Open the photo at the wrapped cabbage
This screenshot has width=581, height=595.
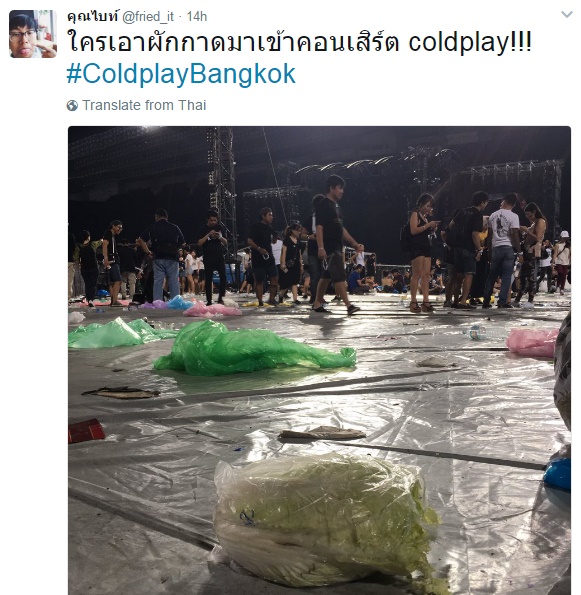tap(326, 520)
